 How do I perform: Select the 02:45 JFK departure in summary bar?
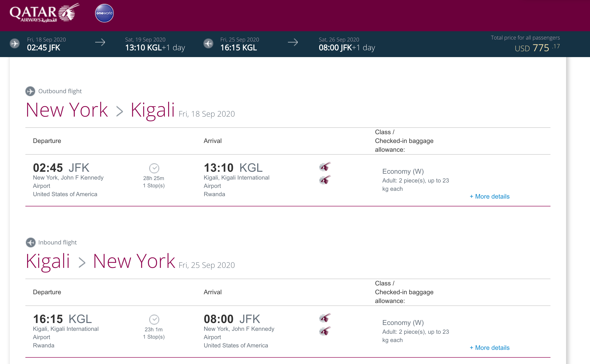coord(44,48)
